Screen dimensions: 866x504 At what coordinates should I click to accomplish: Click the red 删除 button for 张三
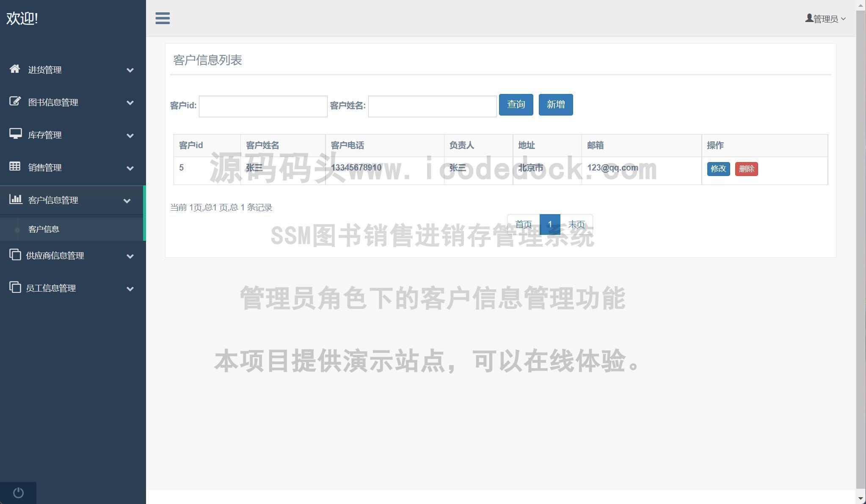pos(746,169)
